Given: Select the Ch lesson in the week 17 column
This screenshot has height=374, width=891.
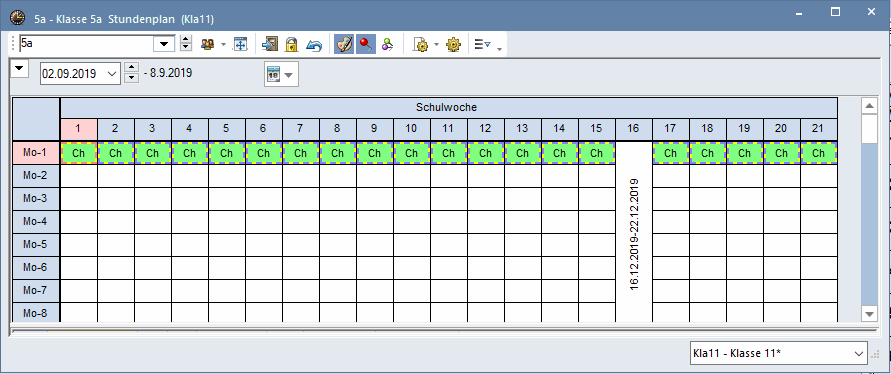Looking at the screenshot, I should tap(671, 153).
